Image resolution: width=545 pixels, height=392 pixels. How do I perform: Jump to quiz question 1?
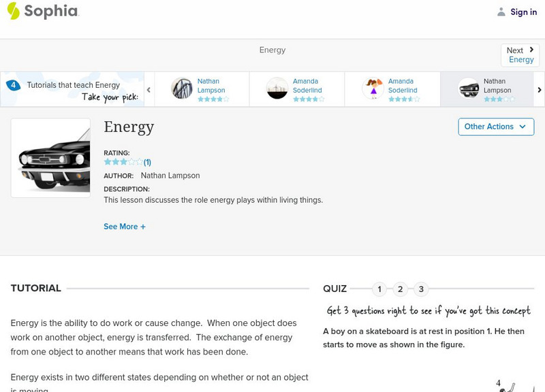click(379, 289)
